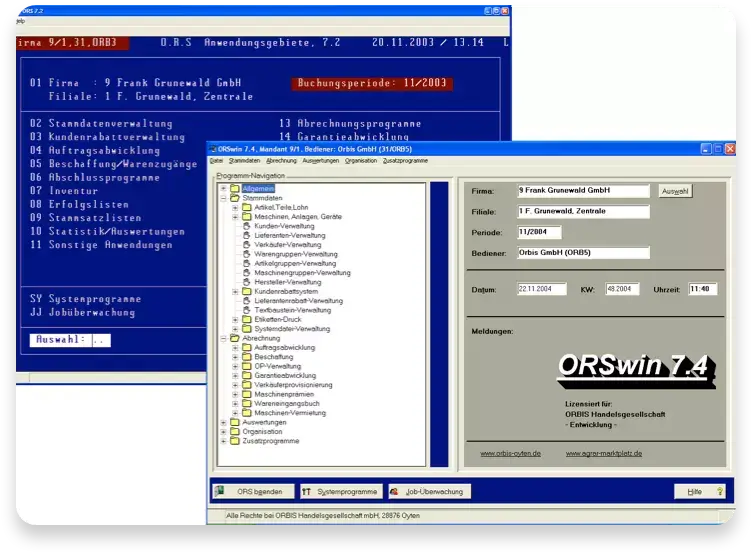Click the Hersteller-Verwaltung program icon
752x554 pixels.
[247, 282]
